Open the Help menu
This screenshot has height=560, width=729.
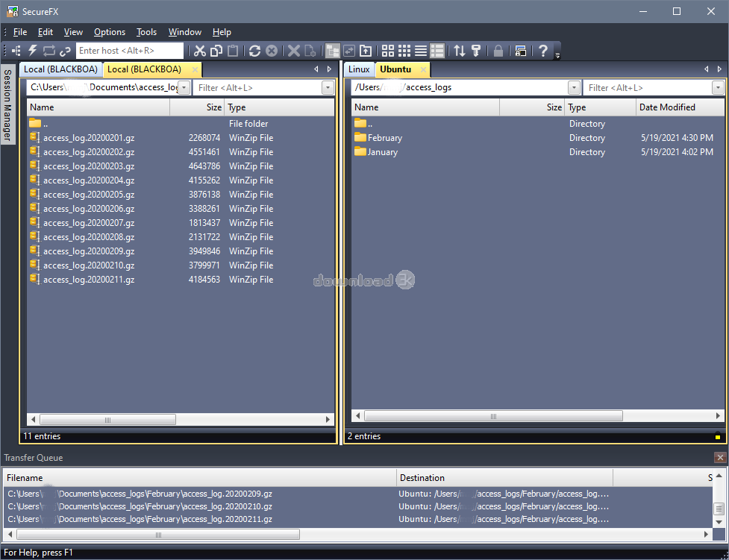pyautogui.click(x=222, y=32)
